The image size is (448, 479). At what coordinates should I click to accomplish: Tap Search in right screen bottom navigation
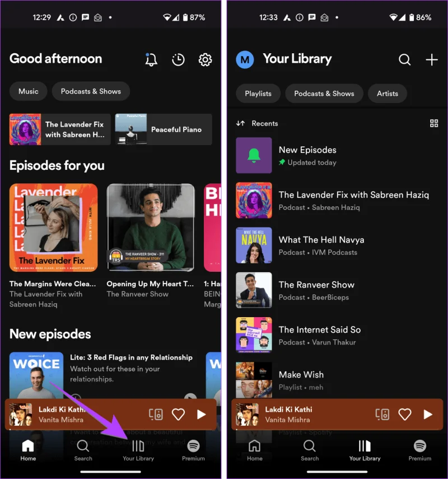310,450
